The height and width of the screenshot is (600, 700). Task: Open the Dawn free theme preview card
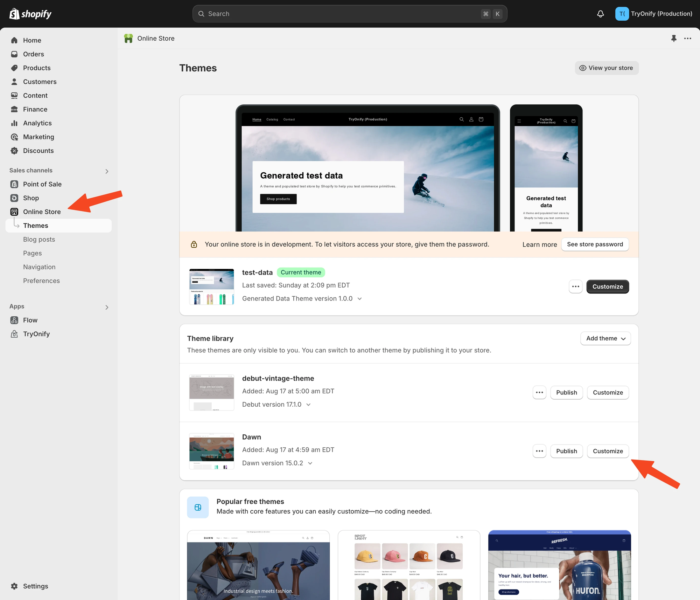[x=258, y=565]
